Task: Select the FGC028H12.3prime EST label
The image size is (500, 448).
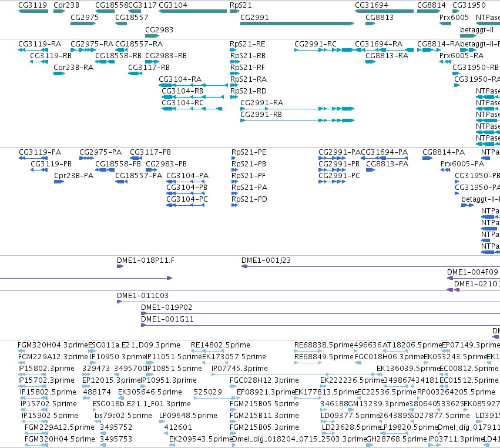Action: pyautogui.click(x=264, y=380)
